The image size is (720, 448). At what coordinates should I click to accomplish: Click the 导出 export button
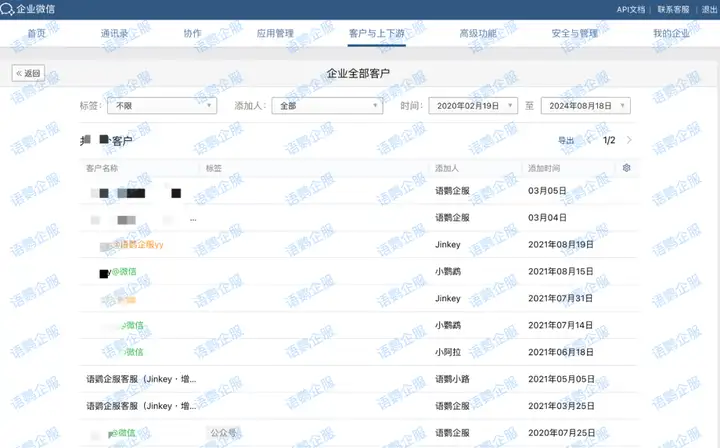(x=566, y=141)
